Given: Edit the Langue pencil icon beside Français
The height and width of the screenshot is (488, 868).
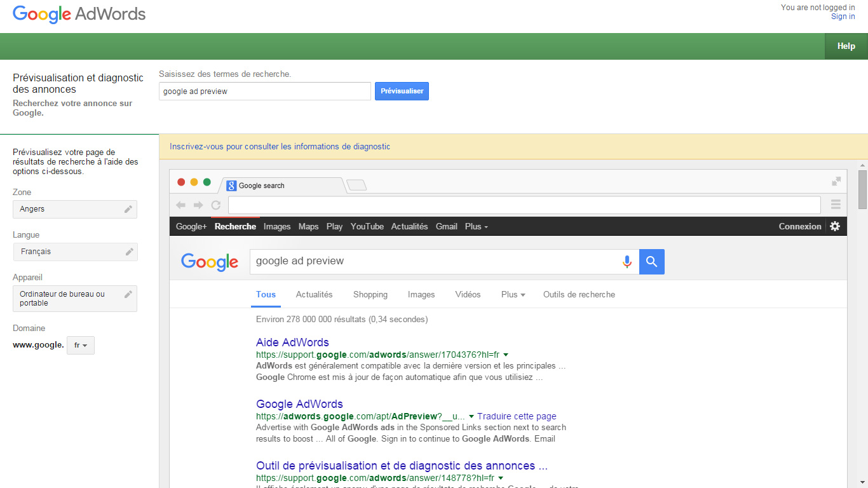Looking at the screenshot, I should (129, 252).
